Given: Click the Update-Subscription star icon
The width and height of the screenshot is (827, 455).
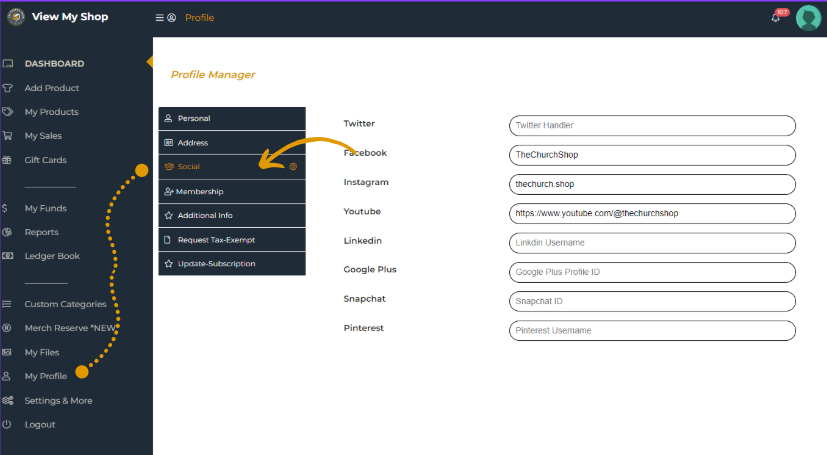Looking at the screenshot, I should coord(169,264).
